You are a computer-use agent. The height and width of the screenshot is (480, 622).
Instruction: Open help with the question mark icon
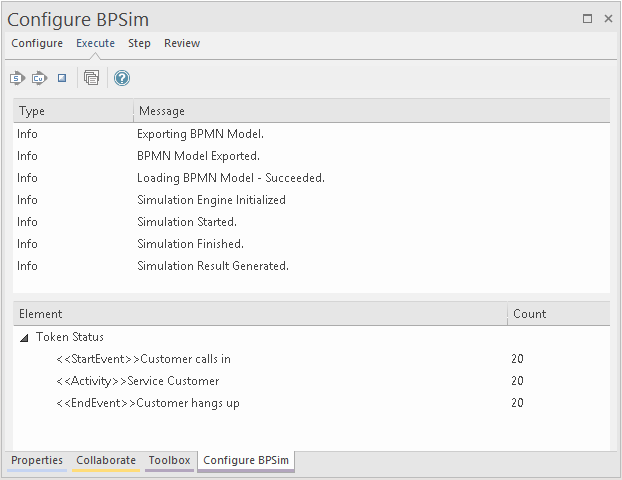(x=122, y=78)
